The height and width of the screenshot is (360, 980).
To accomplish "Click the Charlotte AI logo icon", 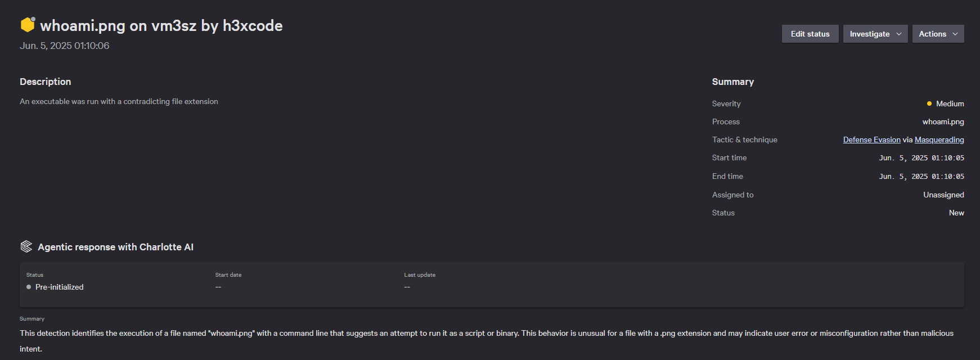I will 26,246.
